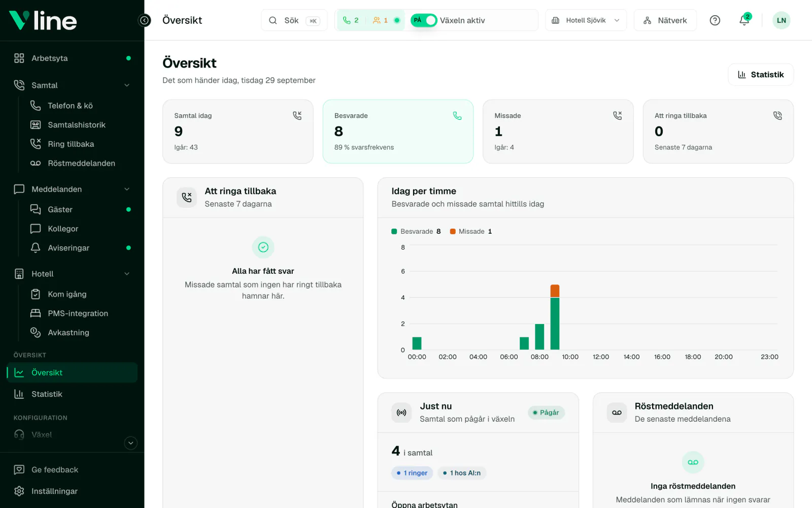Open Kollegor messages
Viewport: 812px width, 508px height.
[80, 229]
